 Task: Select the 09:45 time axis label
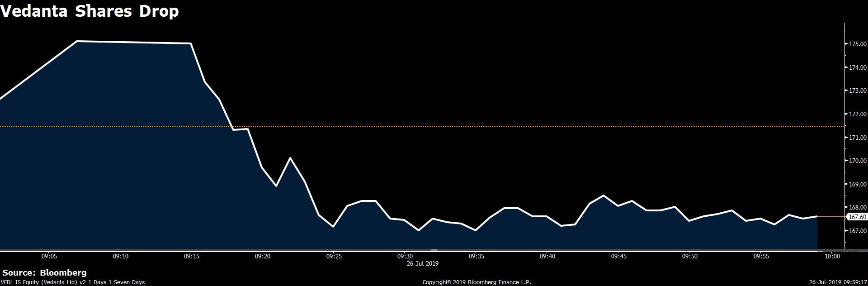coord(618,256)
